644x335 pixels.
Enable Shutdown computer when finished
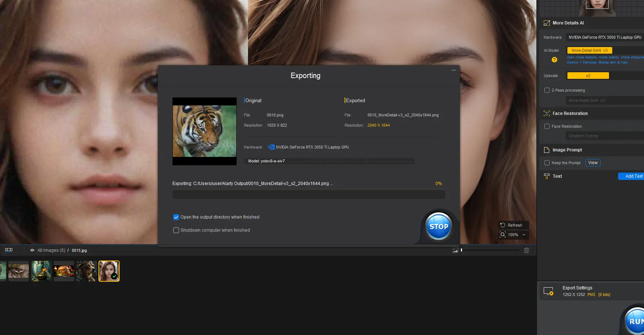tap(176, 230)
